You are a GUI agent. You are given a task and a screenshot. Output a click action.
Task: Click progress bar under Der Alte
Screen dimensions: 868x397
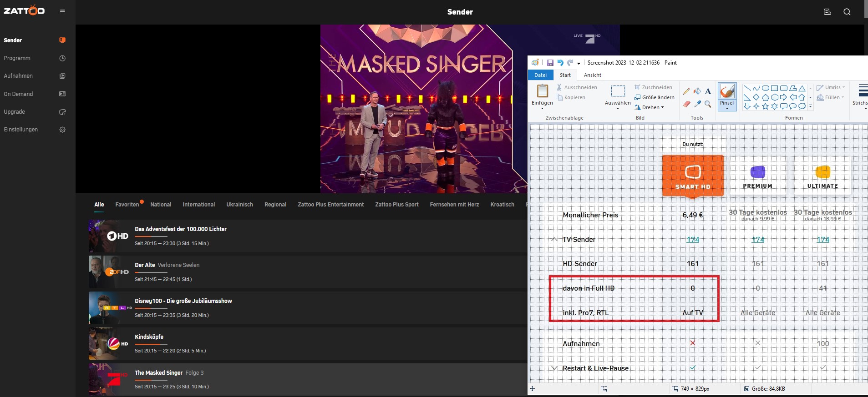[x=151, y=272]
